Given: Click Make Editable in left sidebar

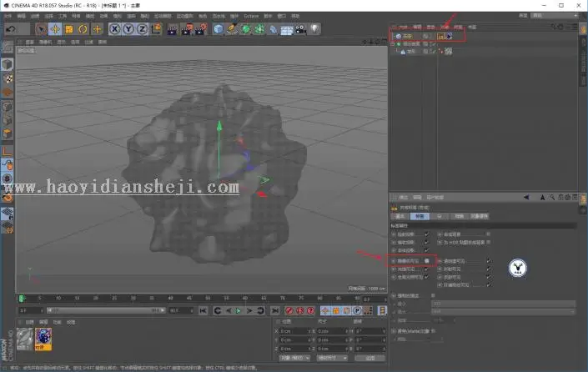Looking at the screenshot, I should pyautogui.click(x=8, y=48).
